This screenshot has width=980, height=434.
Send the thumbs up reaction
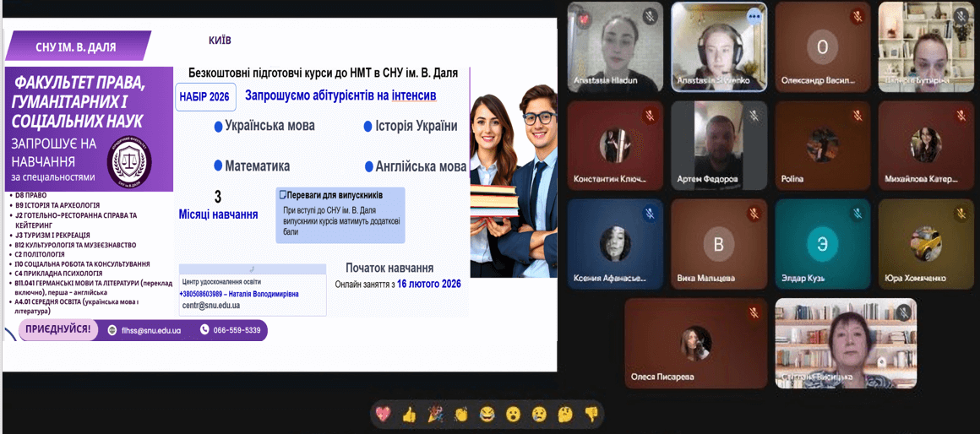[409, 414]
